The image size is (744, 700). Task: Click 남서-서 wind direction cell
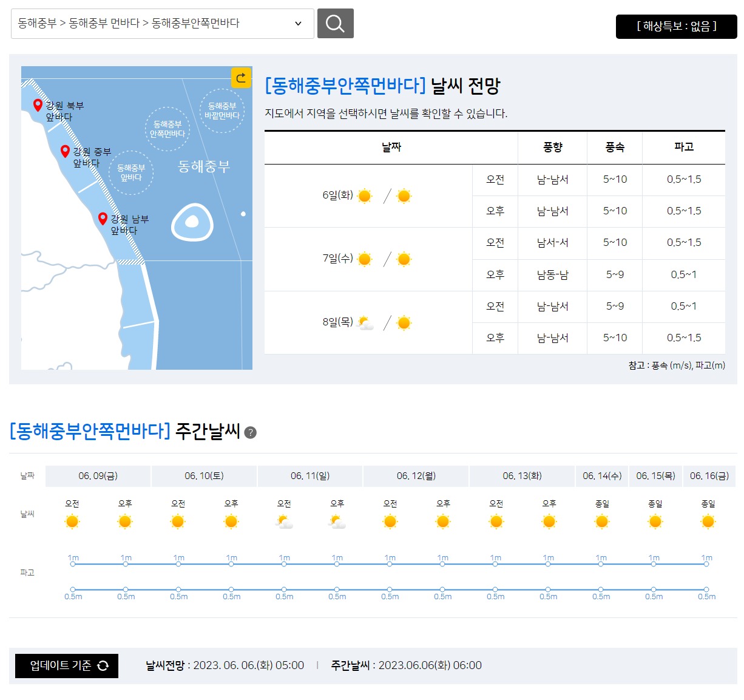(x=553, y=243)
